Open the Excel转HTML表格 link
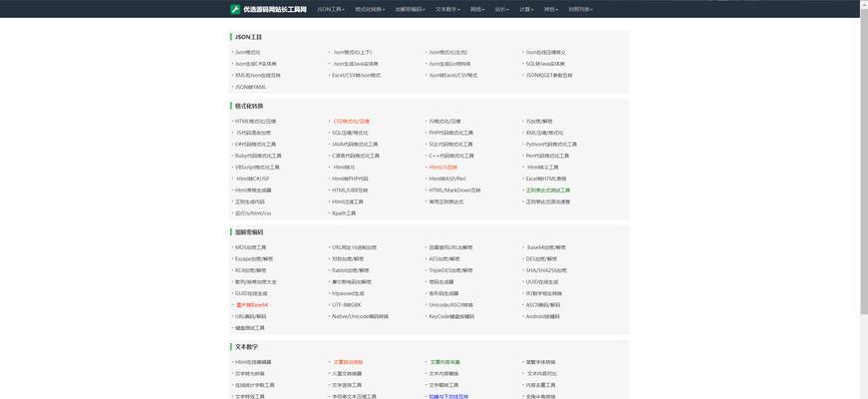868x399 pixels. [546, 179]
